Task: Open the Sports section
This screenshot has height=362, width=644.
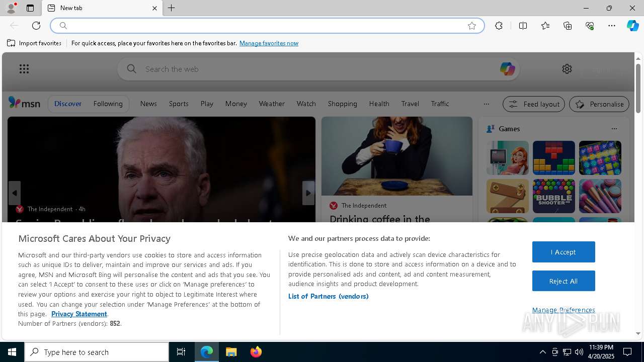Action: coord(179,104)
